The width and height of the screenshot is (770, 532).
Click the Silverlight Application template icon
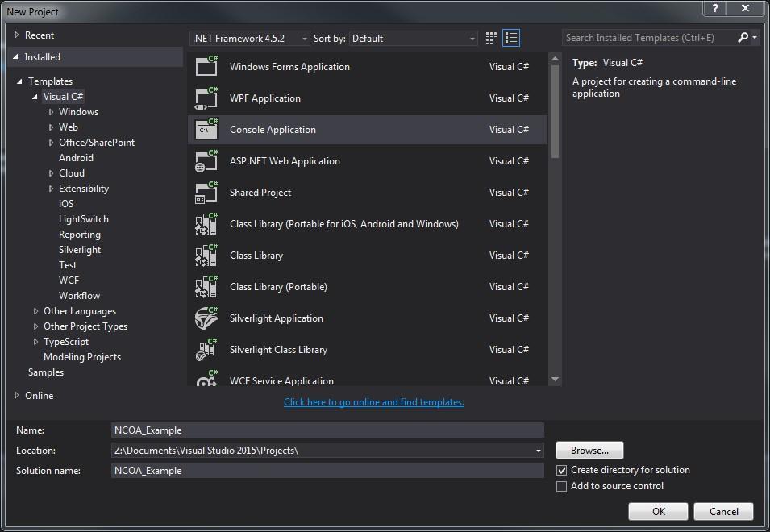coord(207,318)
